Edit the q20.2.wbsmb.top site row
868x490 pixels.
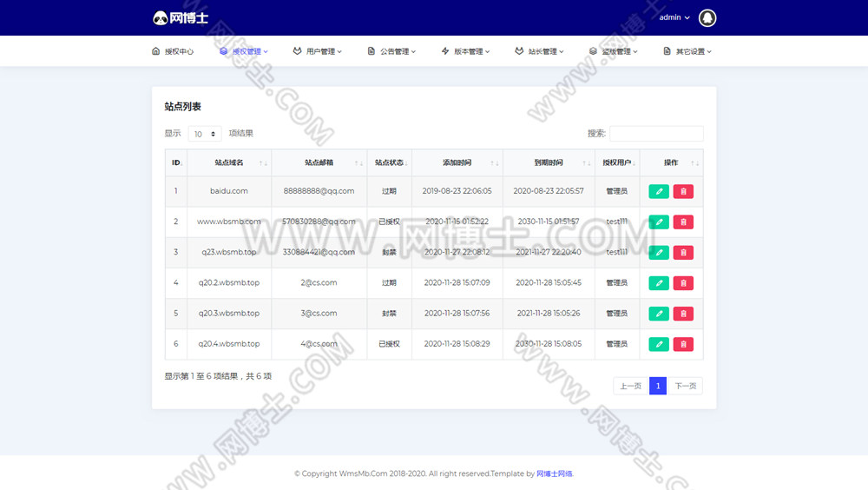[659, 282]
